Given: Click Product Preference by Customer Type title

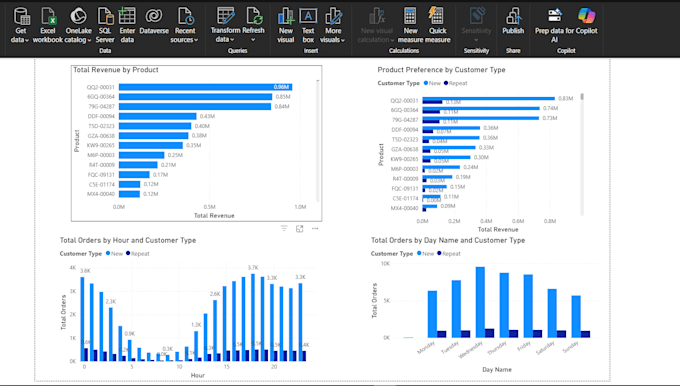Looking at the screenshot, I should point(441,70).
